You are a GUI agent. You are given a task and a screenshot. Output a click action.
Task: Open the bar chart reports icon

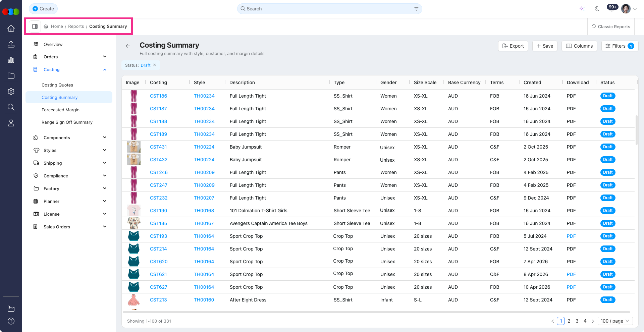coord(11,60)
